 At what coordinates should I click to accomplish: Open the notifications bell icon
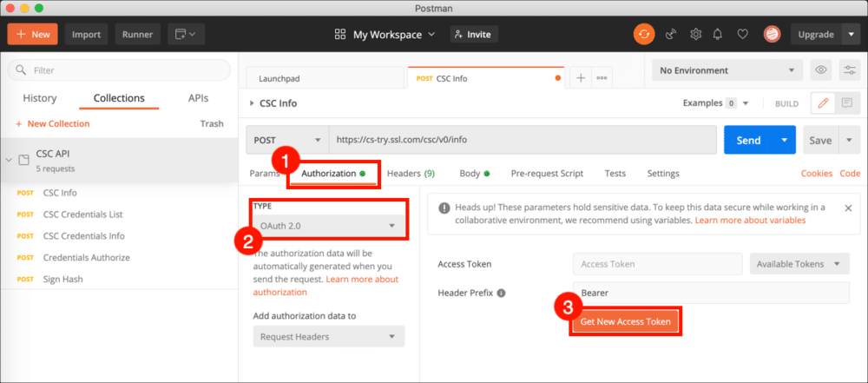(718, 35)
